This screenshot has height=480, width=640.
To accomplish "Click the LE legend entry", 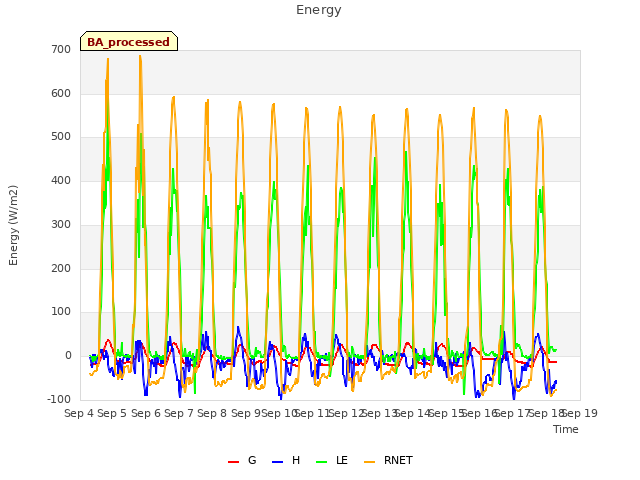I will (x=332, y=461).
